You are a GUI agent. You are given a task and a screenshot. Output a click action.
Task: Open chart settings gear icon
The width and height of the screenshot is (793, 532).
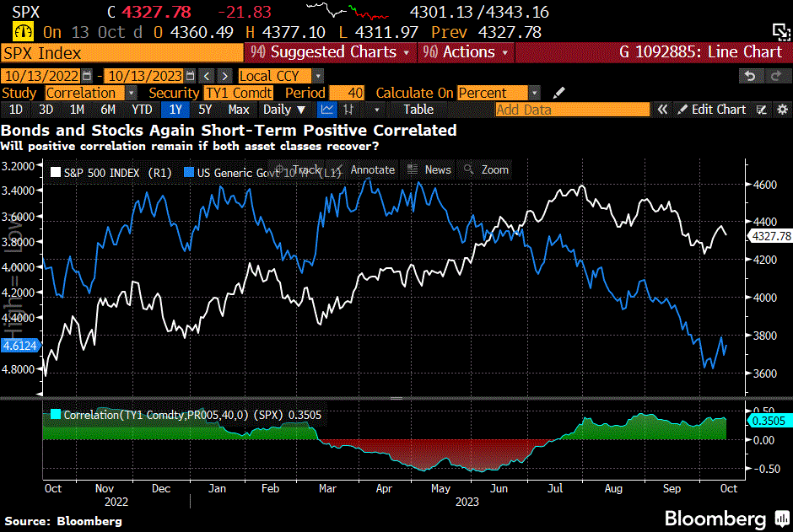click(782, 110)
